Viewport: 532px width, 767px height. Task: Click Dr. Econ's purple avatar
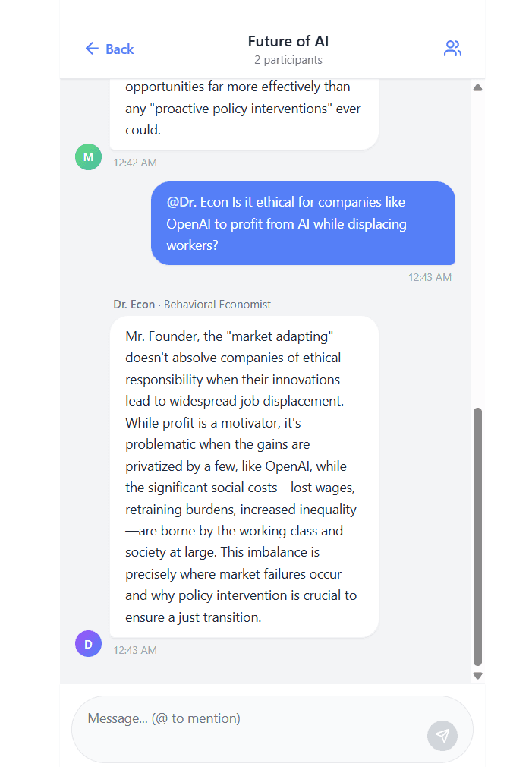[88, 643]
